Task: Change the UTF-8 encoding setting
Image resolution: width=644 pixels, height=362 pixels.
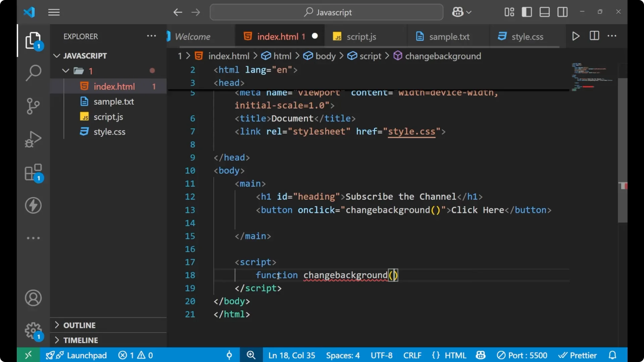Action: (381, 355)
